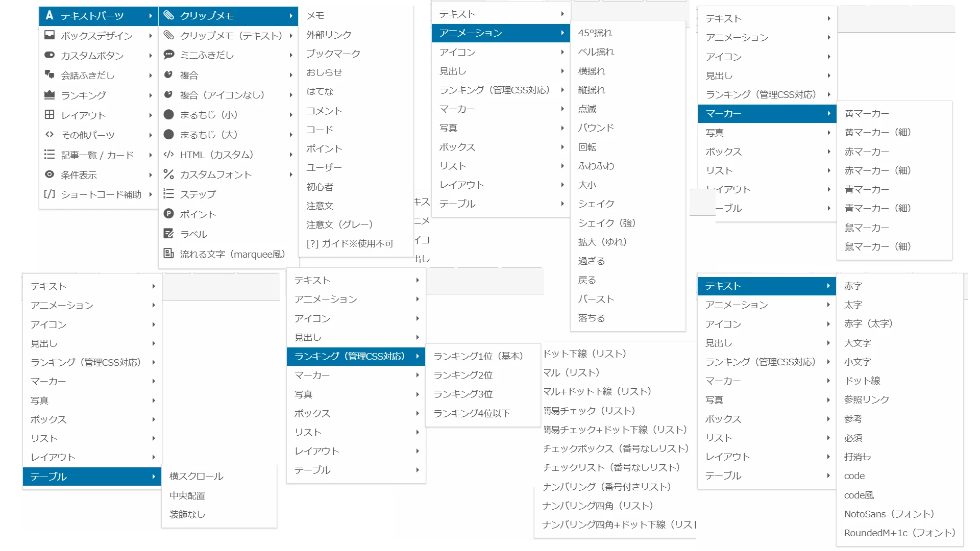Choose チェックボックス（番号なしリスト）
The image size is (980, 551).
tap(616, 449)
